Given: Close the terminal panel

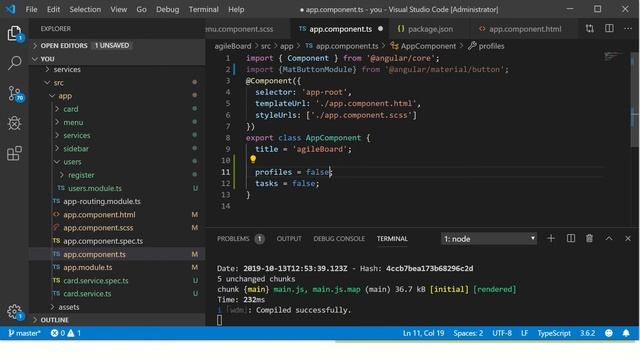Looking at the screenshot, I should click(x=628, y=238).
